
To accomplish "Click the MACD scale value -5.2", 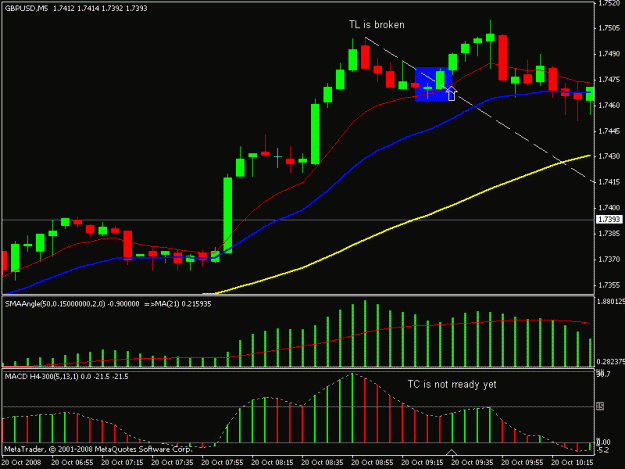I will click(604, 450).
